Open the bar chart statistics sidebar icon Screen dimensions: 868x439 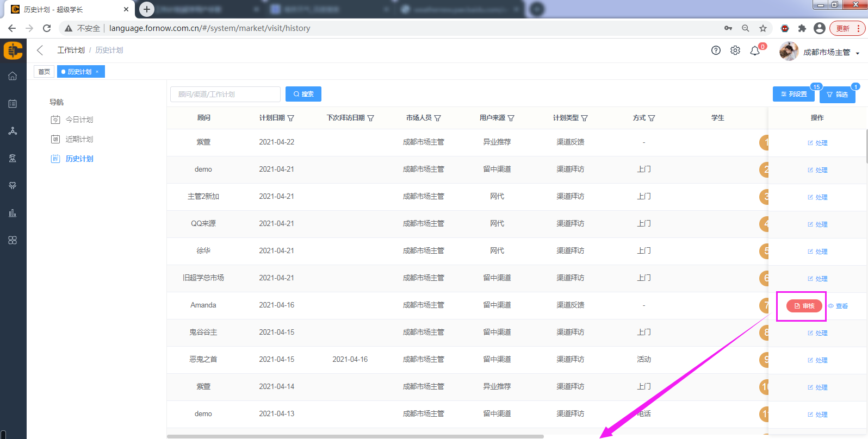tap(13, 213)
